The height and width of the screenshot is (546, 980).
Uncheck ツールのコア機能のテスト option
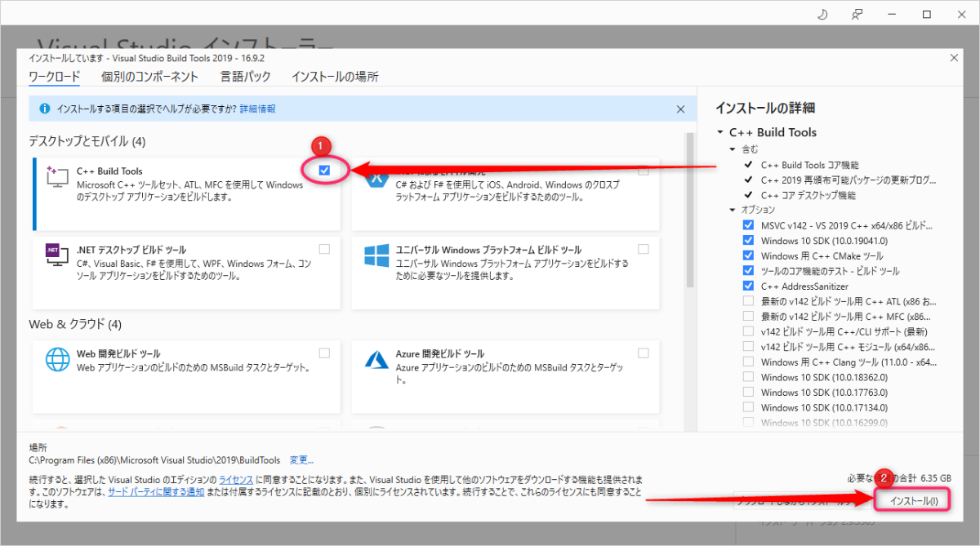coord(748,271)
